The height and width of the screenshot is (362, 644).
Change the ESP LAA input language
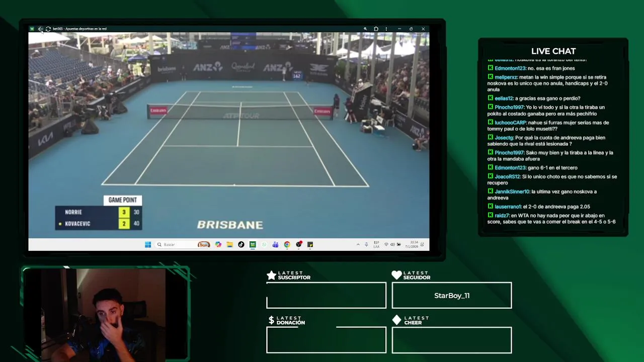(x=376, y=244)
